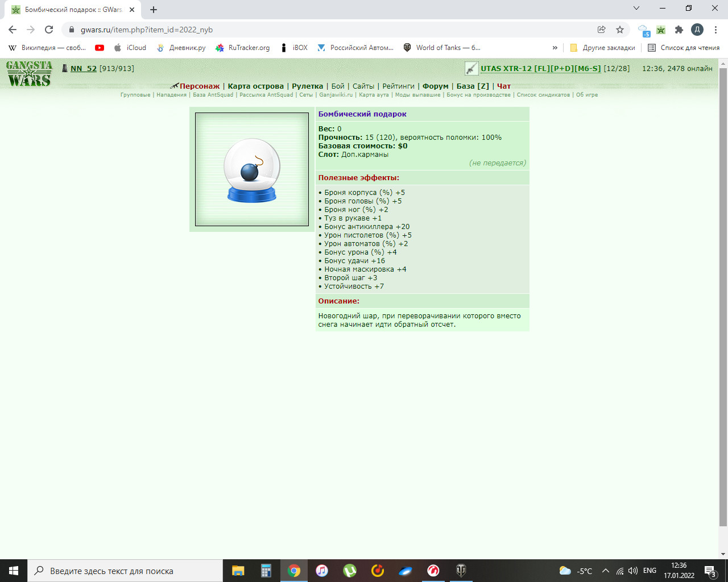Open the iBOX bookmark

coord(294,48)
